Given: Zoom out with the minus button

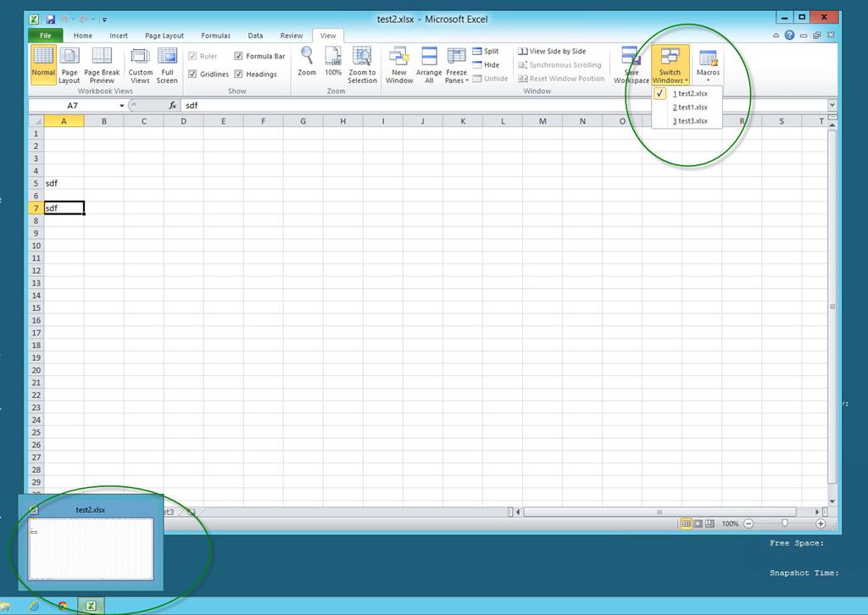Looking at the screenshot, I should click(x=748, y=524).
